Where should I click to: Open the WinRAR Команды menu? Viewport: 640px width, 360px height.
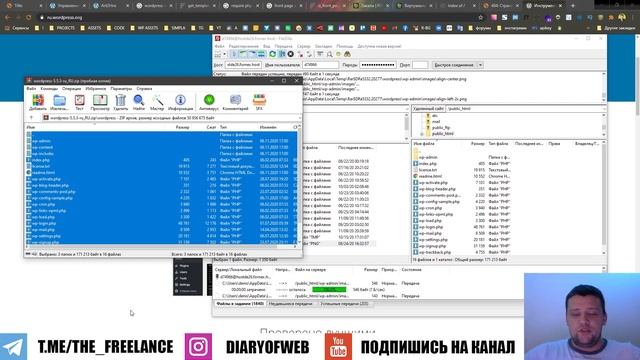[x=49, y=89]
